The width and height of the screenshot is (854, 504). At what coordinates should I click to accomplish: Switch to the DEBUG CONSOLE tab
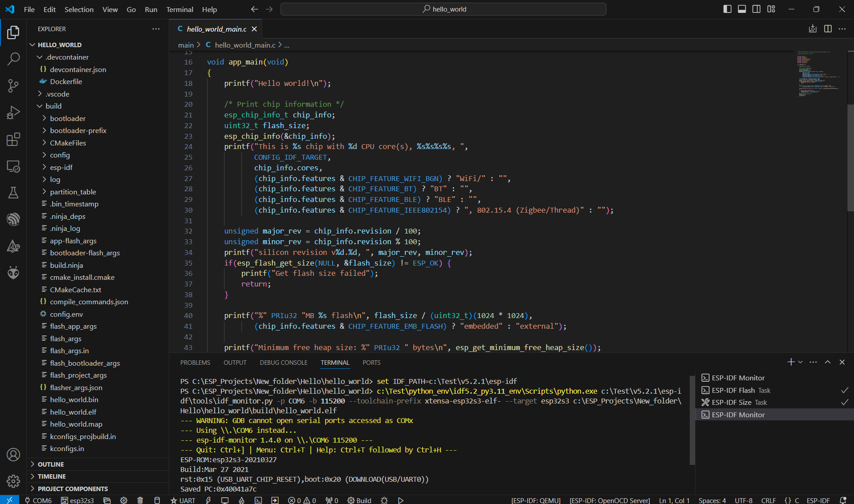click(x=284, y=363)
